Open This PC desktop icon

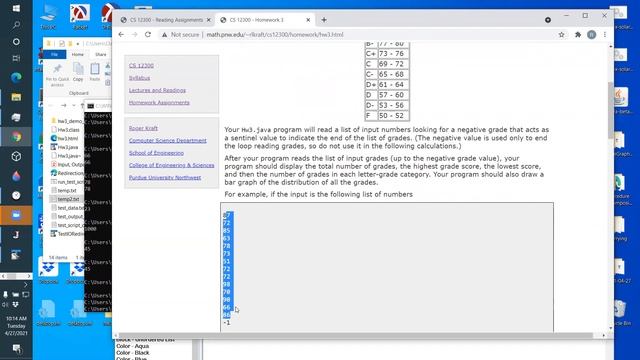pyautogui.click(x=48, y=16)
